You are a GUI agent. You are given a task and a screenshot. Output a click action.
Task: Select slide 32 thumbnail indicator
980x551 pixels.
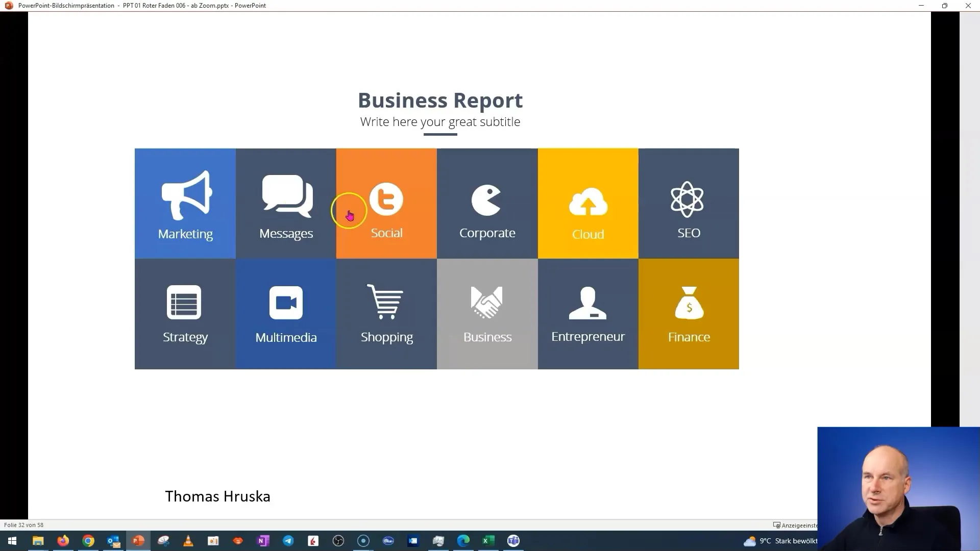(23, 525)
